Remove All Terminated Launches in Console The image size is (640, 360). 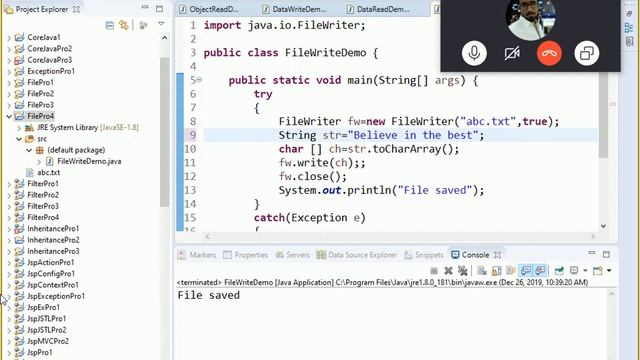(x=462, y=271)
